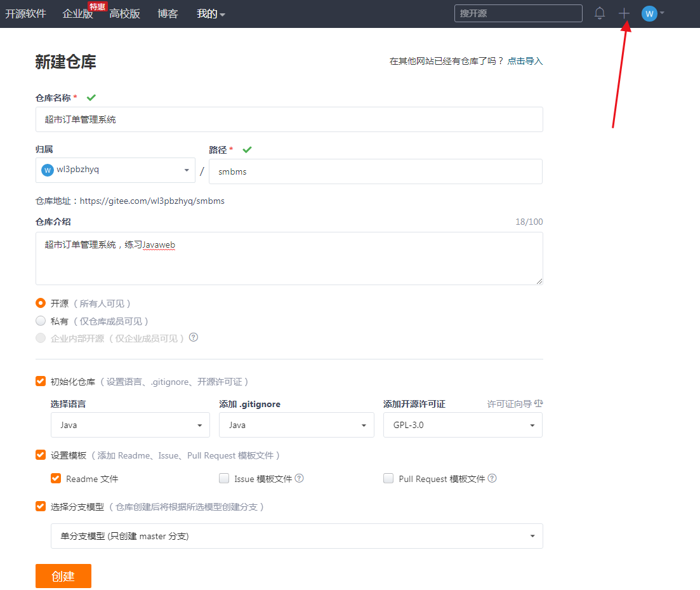The height and width of the screenshot is (590, 700).
Task: Click help icon beside 企业内部开源 option
Action: (x=194, y=338)
